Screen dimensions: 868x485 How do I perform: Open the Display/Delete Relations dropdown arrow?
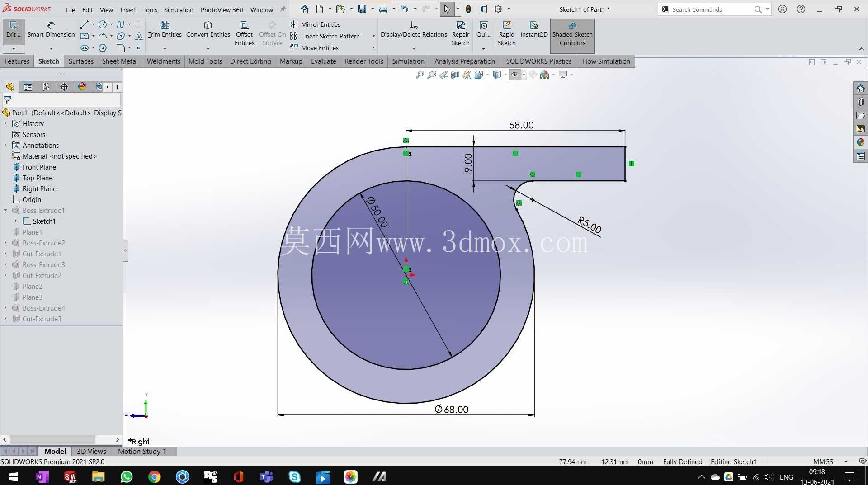(414, 48)
